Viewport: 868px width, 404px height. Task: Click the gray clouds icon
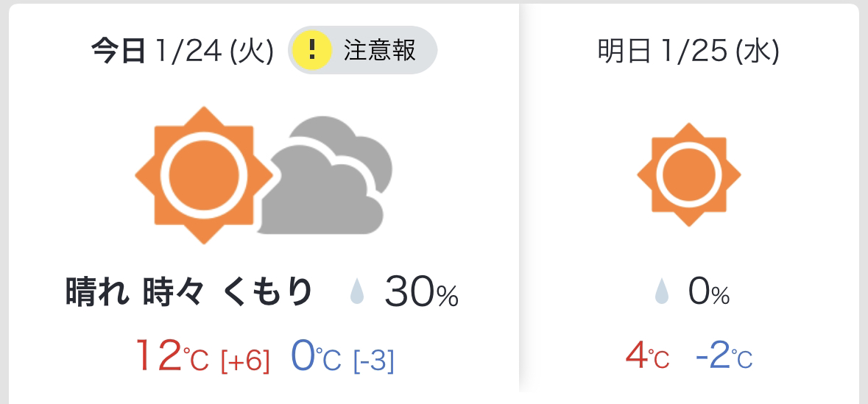(x=326, y=176)
